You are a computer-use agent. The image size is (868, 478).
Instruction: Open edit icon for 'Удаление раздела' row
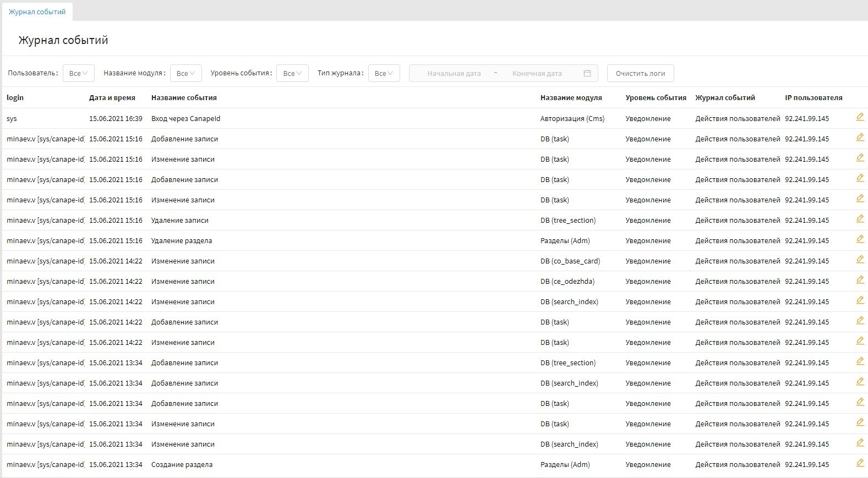click(860, 239)
